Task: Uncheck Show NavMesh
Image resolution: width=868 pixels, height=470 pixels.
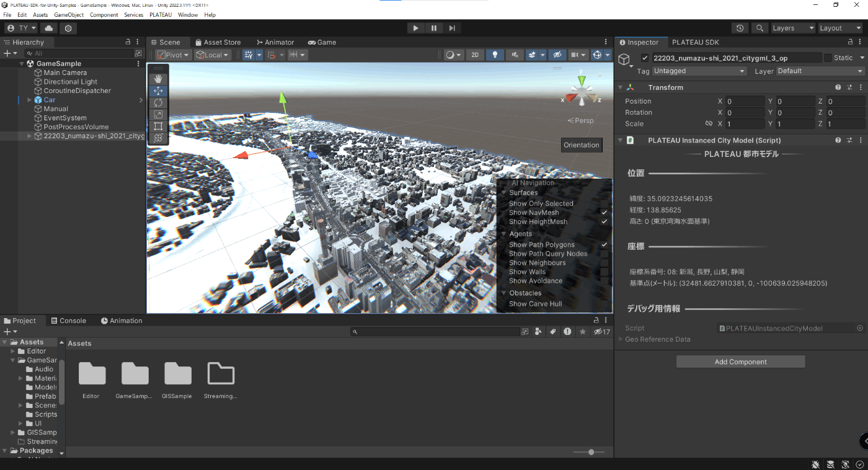Action: tap(604, 213)
